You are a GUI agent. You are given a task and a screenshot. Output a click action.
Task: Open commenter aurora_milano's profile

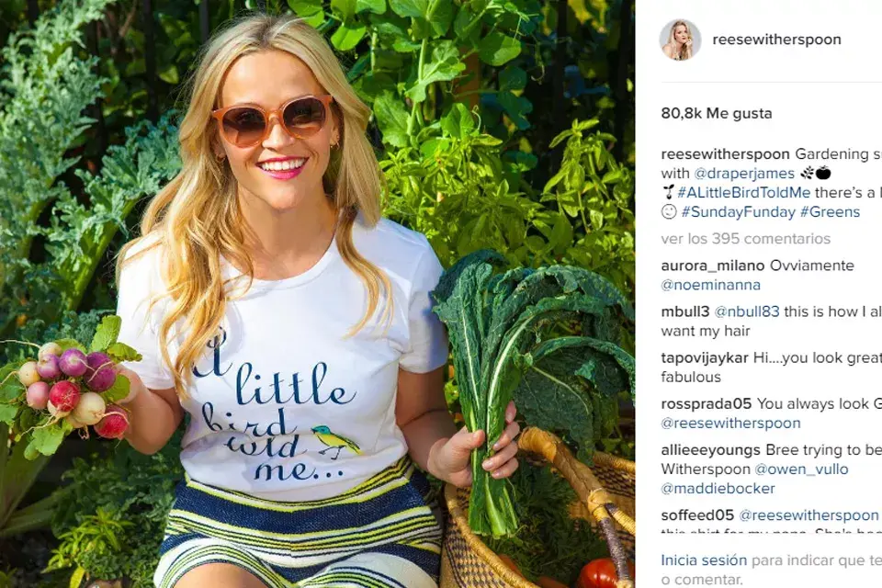coord(713,266)
